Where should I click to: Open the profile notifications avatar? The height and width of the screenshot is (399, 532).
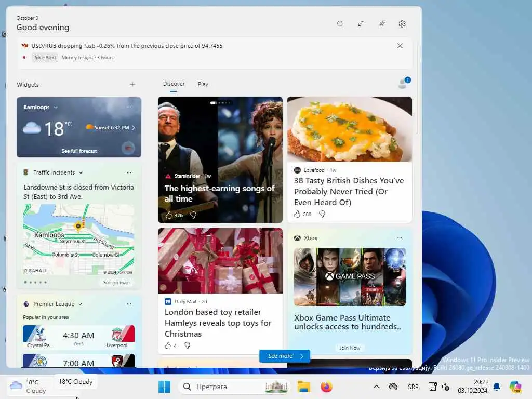tap(404, 83)
